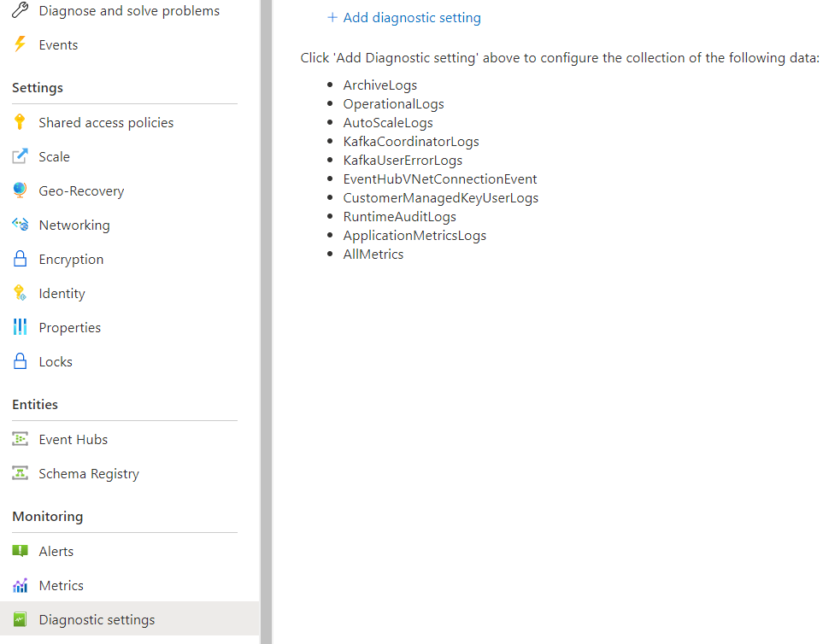This screenshot has height=644, width=829.
Task: Select Diagnostic settings in the sidebar
Action: [x=97, y=620]
